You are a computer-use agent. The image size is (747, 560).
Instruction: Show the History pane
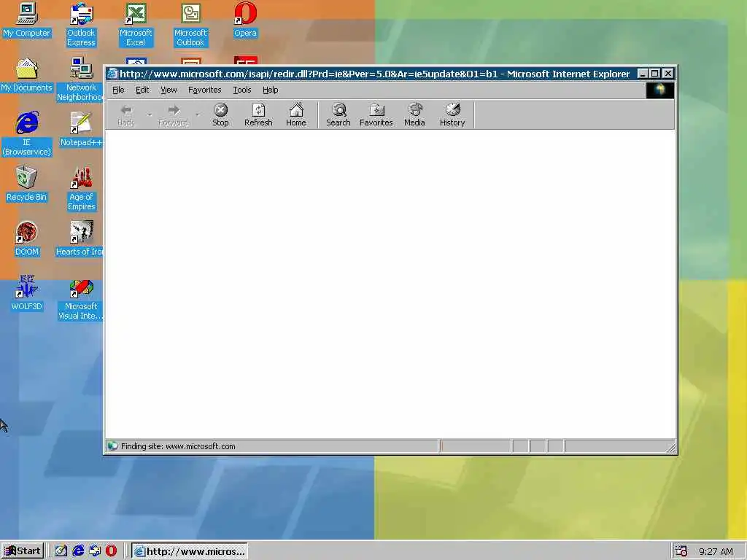pyautogui.click(x=452, y=114)
